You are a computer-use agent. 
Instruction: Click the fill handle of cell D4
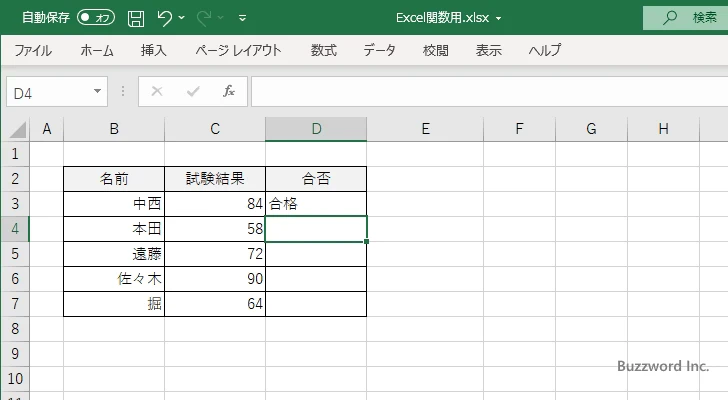[x=367, y=241]
